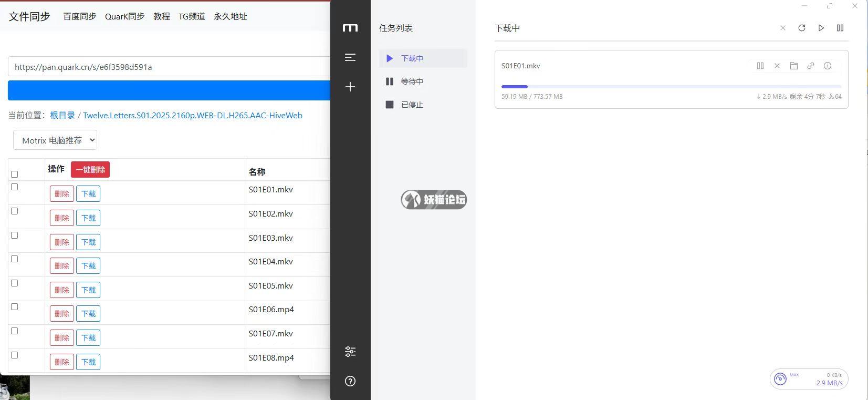Click 下载 button for S01E02.mkv
Screen dimensions: 868x400
(x=88, y=218)
